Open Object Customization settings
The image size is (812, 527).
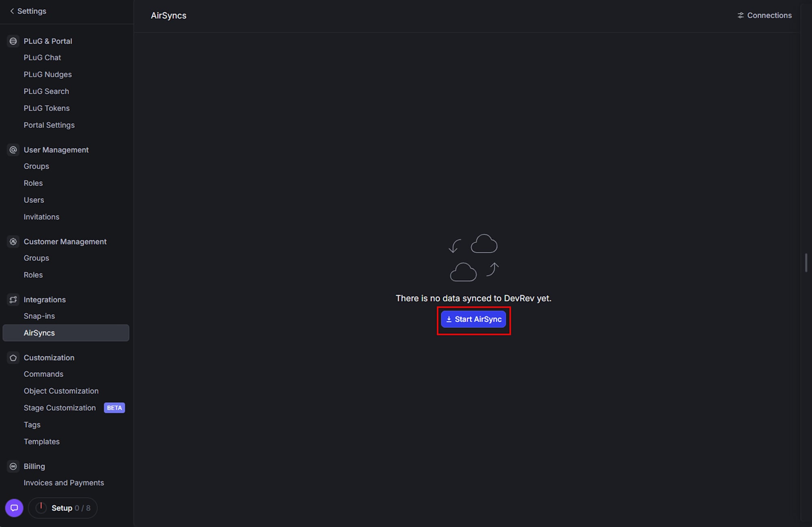point(61,391)
